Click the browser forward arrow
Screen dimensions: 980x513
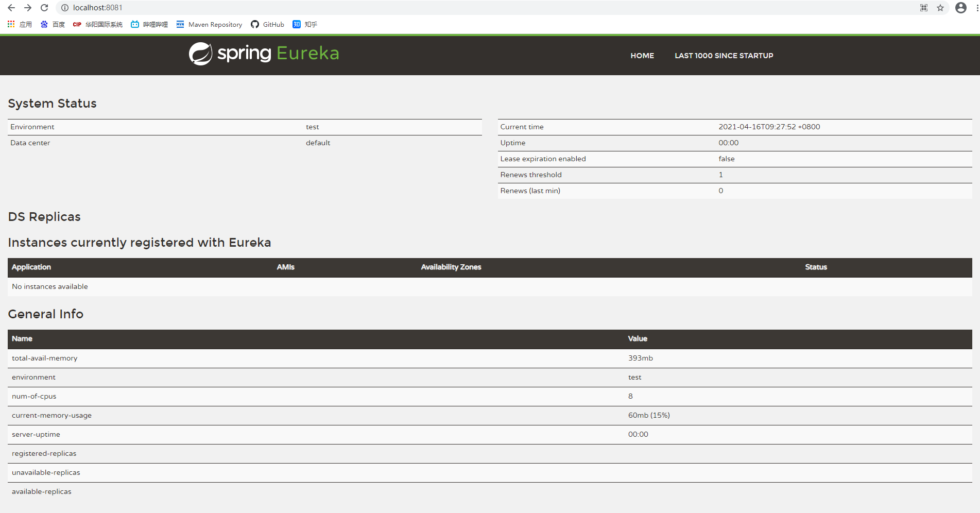point(28,8)
